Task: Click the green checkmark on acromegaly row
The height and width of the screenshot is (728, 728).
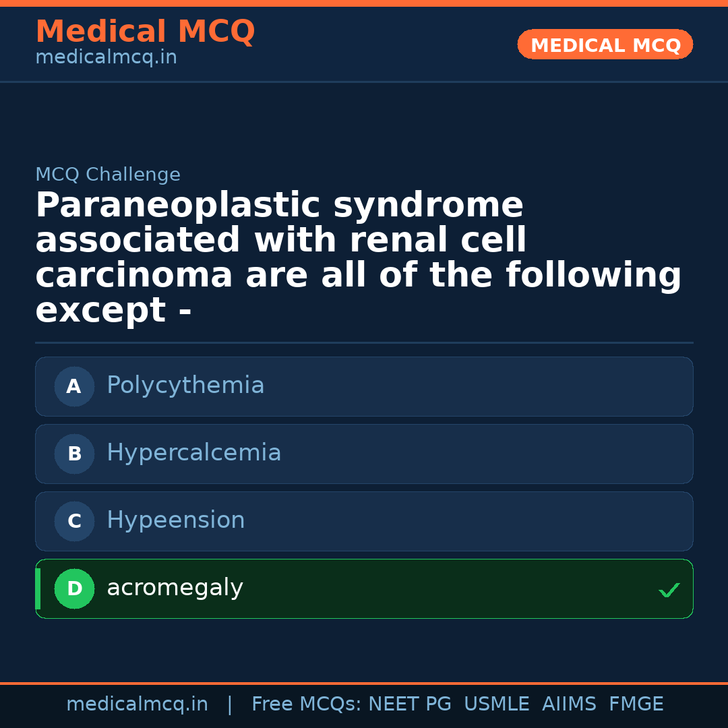Action: 669,590
